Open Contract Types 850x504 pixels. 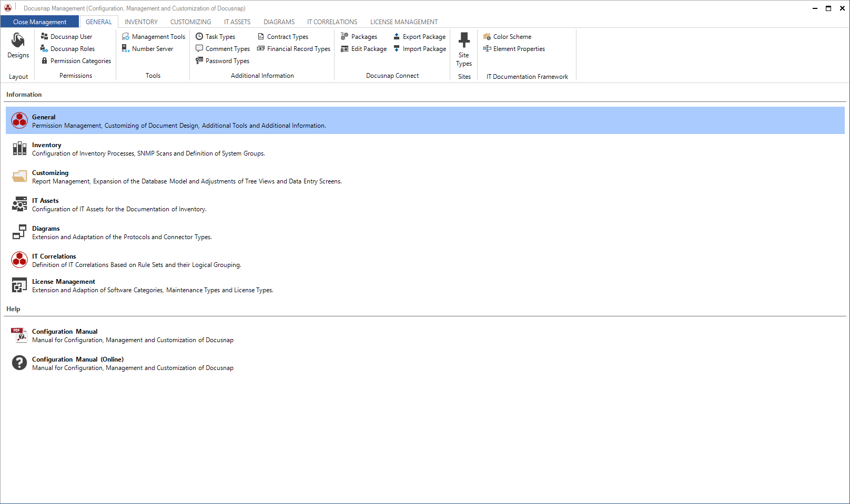(x=282, y=37)
